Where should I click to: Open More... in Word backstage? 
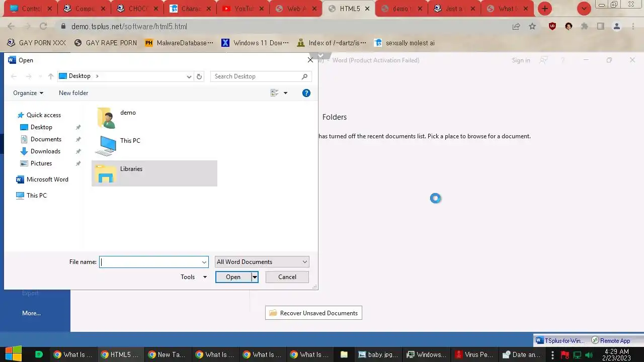pyautogui.click(x=31, y=313)
